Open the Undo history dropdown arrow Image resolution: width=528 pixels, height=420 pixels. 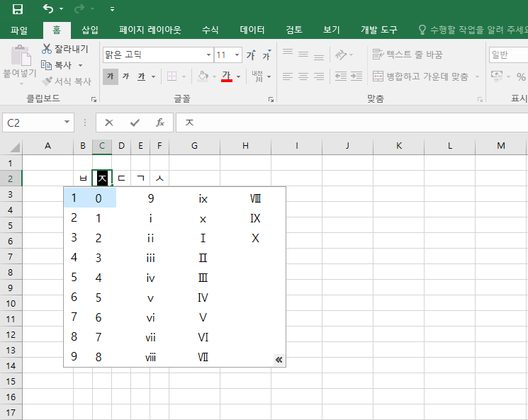[x=61, y=9]
